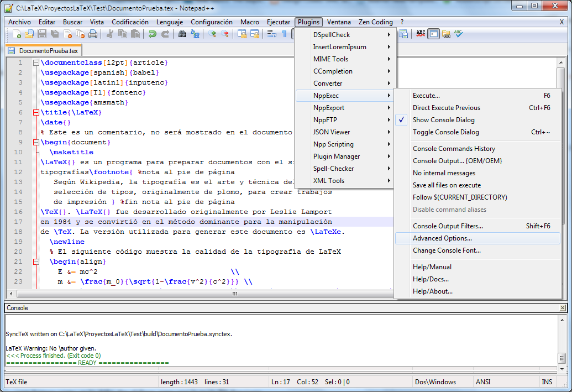Click the ABC checkmark spell-checker icon

point(459,34)
